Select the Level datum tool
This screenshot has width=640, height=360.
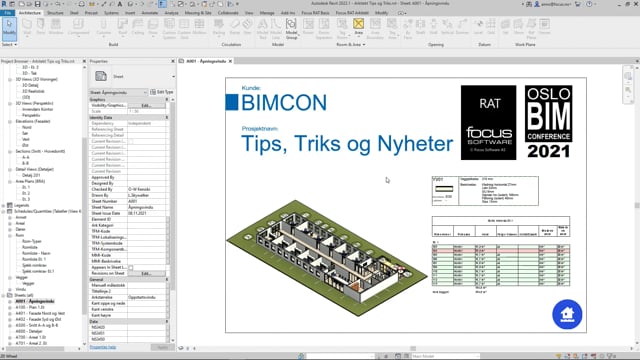coord(478,27)
